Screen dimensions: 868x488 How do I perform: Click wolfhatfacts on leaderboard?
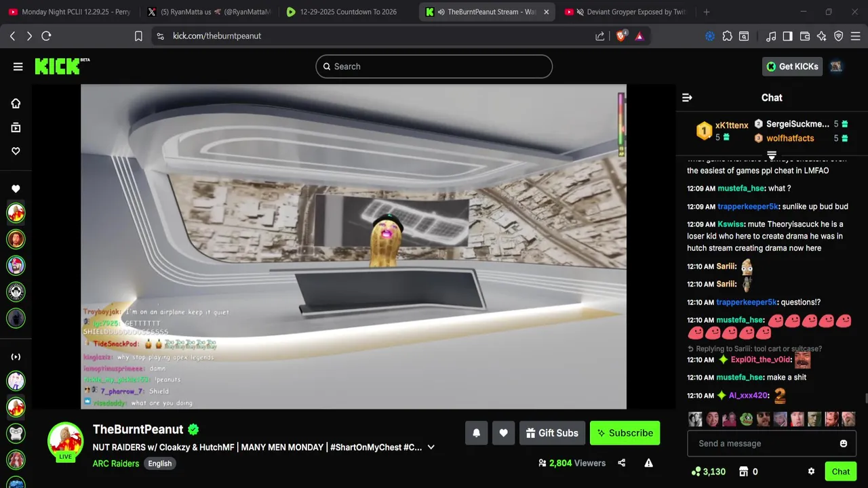790,138
